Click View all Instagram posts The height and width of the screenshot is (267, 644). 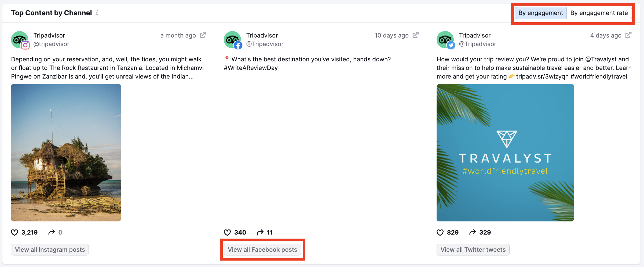click(50, 249)
